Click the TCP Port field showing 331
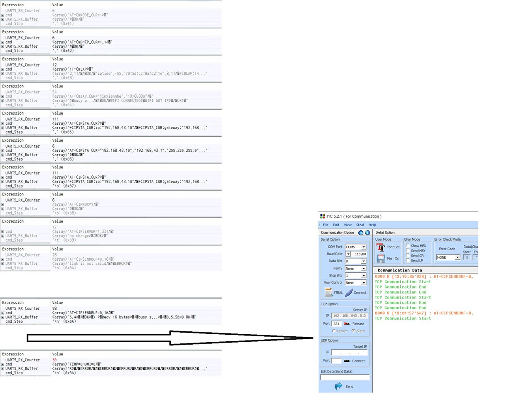The image size is (532, 417). coord(336,323)
